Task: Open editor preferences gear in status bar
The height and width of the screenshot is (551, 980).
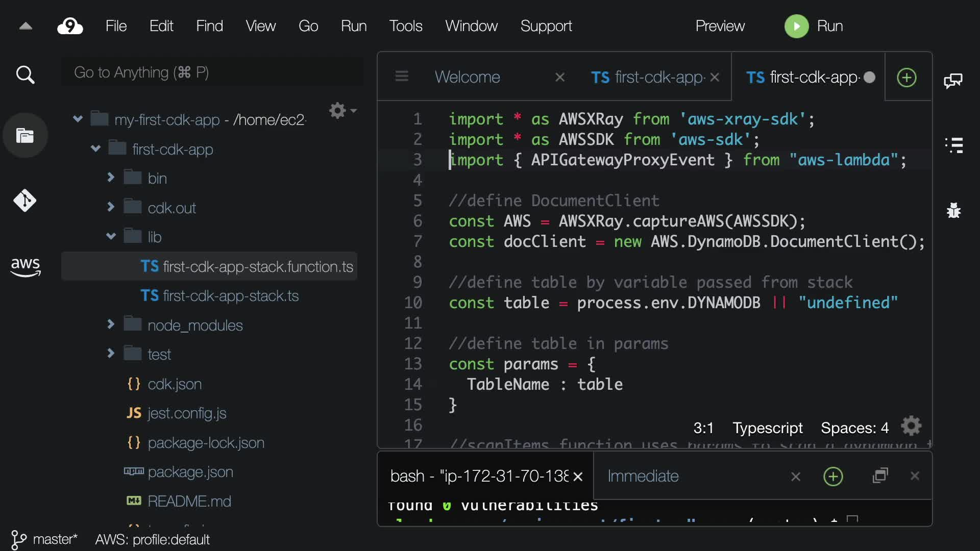Action: point(911,427)
